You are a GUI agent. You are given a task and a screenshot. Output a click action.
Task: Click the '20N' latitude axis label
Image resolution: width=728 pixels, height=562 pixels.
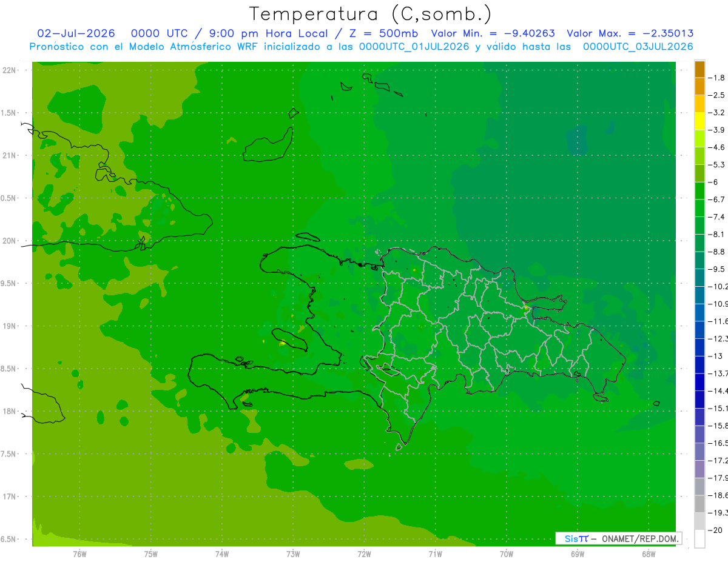pyautogui.click(x=10, y=241)
